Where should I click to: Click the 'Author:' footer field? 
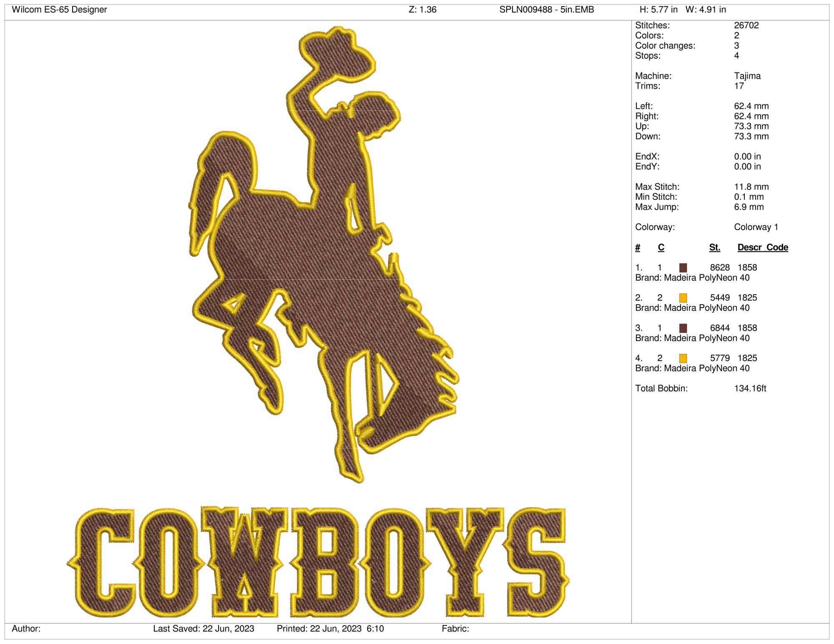click(x=26, y=629)
